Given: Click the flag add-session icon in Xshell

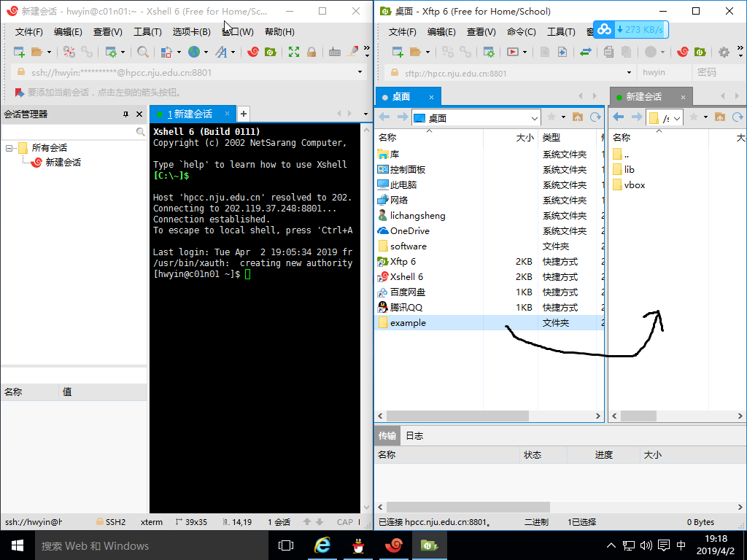Looking at the screenshot, I should (19, 93).
